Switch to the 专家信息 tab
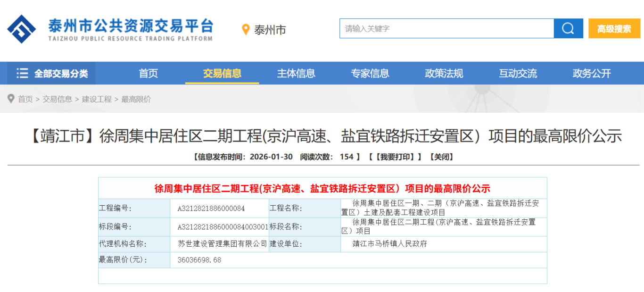The image size is (644, 292). point(370,74)
